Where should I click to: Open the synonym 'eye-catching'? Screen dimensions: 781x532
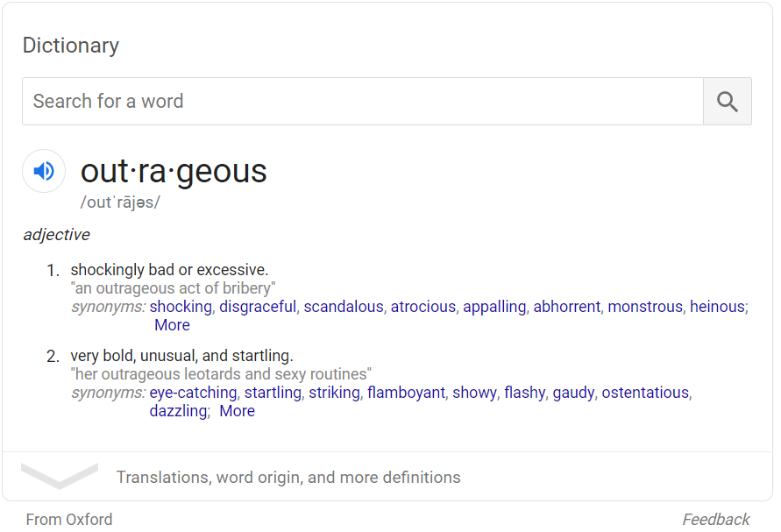(193, 393)
